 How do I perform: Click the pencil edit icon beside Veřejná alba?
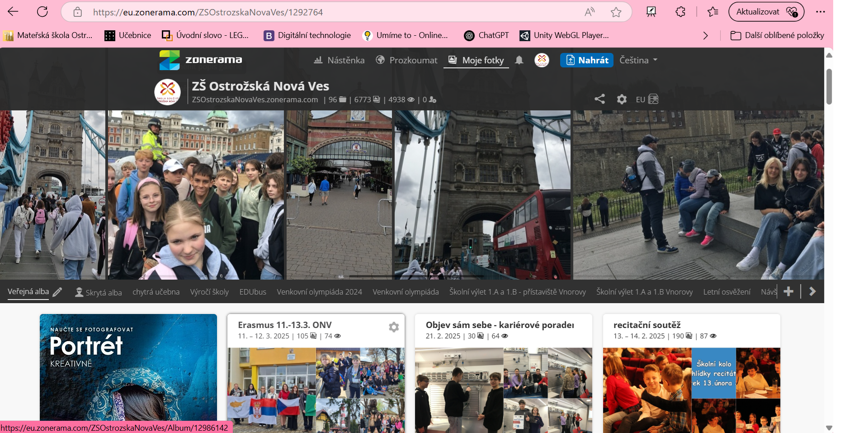57,292
